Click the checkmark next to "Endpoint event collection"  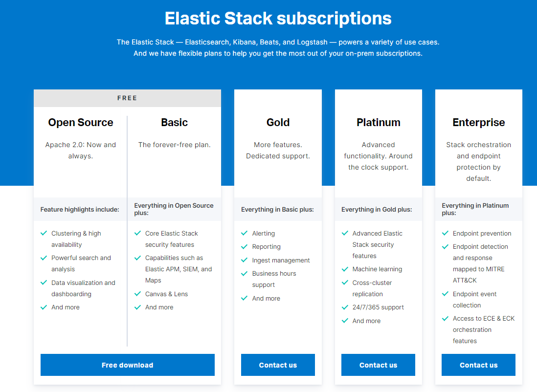pyautogui.click(x=445, y=294)
